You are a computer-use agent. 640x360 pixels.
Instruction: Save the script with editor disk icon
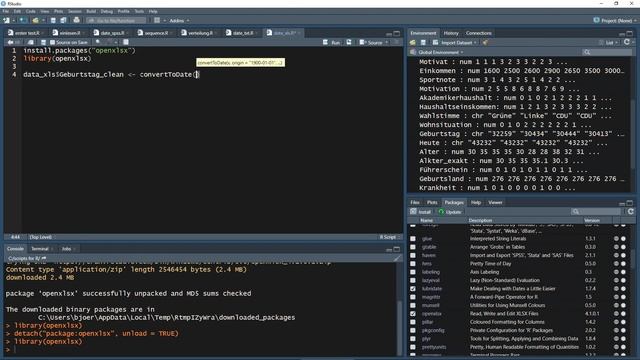[x=43, y=42]
